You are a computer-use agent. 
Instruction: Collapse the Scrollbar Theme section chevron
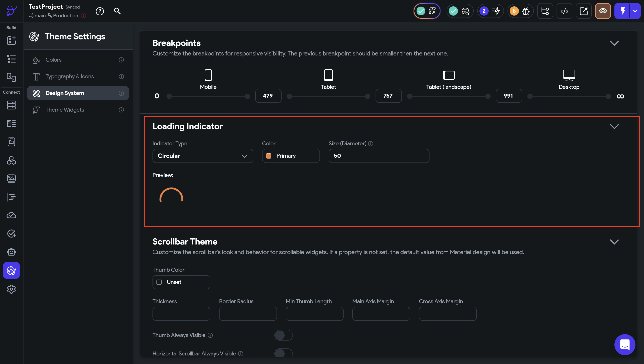[614, 242]
